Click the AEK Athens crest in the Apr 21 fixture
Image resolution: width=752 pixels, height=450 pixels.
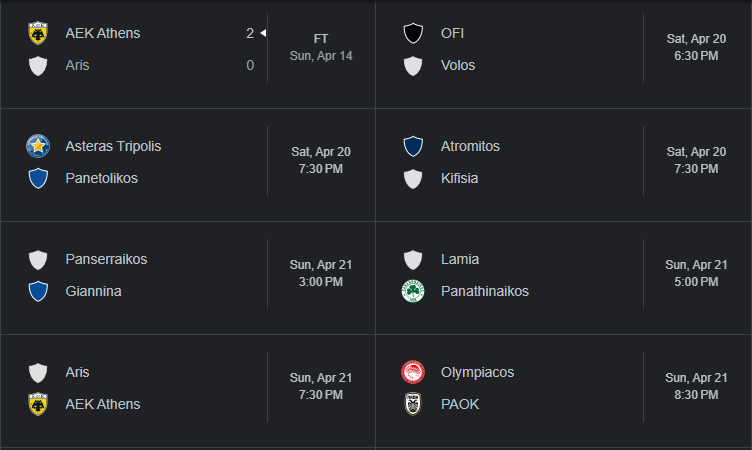pyautogui.click(x=38, y=404)
